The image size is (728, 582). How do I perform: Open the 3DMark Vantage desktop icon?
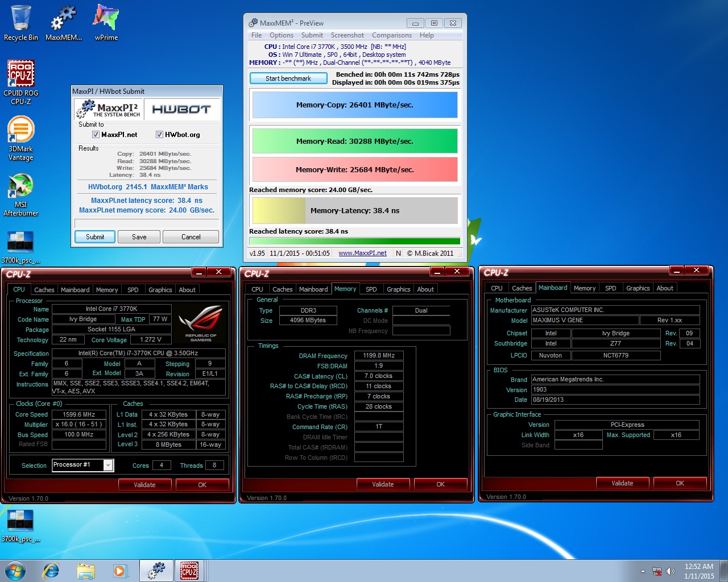(21, 138)
